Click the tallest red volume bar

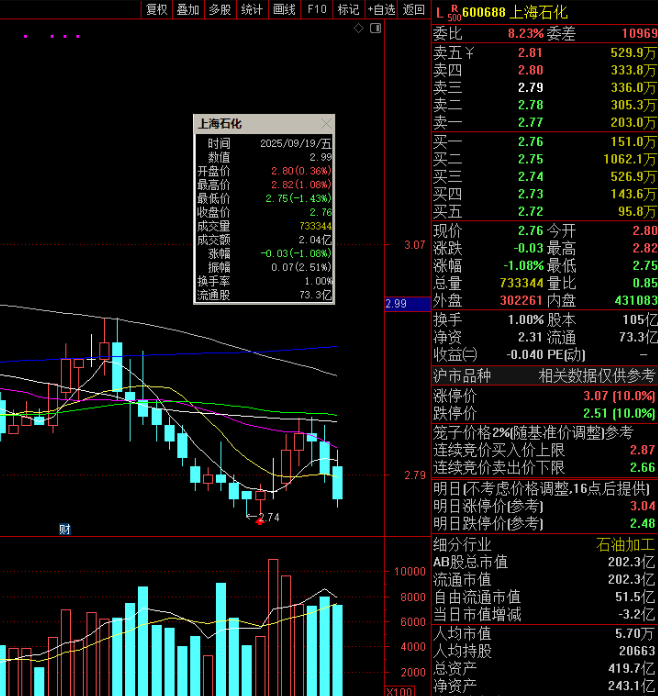(273, 628)
